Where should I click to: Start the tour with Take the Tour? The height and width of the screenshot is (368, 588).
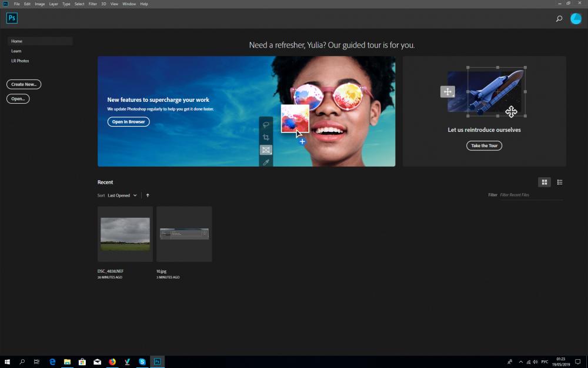[484, 145]
